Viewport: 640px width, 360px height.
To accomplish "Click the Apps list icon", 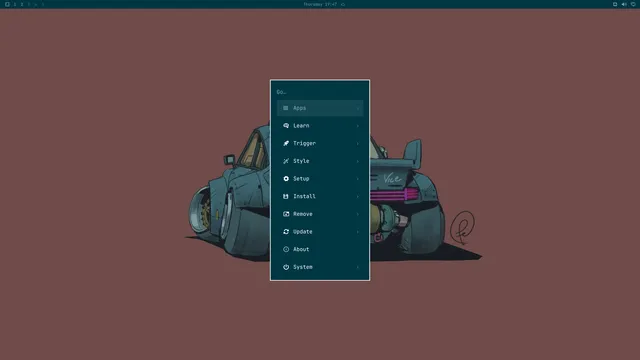I will tap(286, 108).
